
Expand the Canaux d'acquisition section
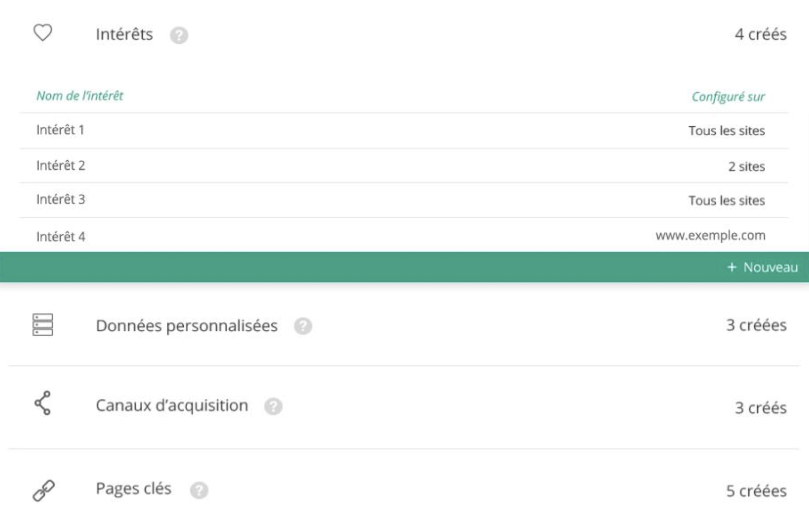click(404, 407)
